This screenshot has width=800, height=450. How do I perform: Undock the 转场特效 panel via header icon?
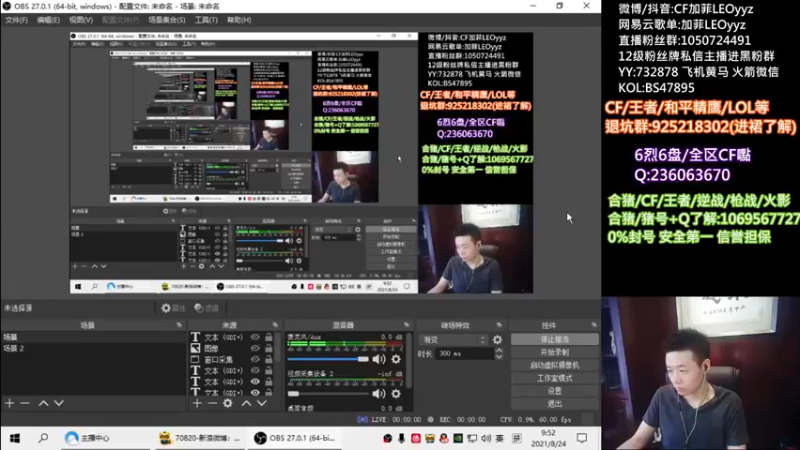499,325
